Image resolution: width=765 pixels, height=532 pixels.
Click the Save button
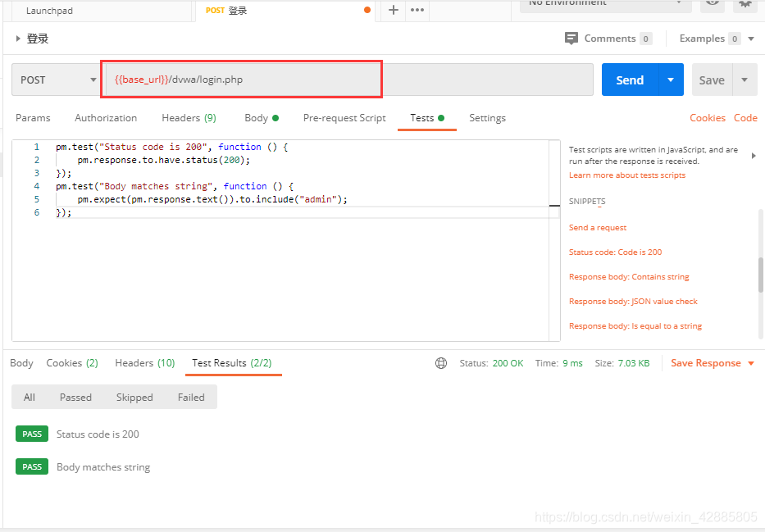pyautogui.click(x=712, y=80)
